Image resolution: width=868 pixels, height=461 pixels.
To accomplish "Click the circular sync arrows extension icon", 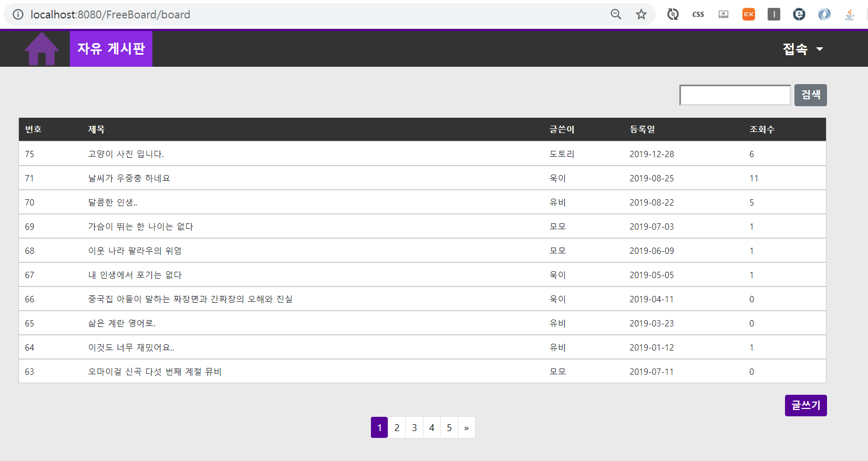I will tap(673, 14).
